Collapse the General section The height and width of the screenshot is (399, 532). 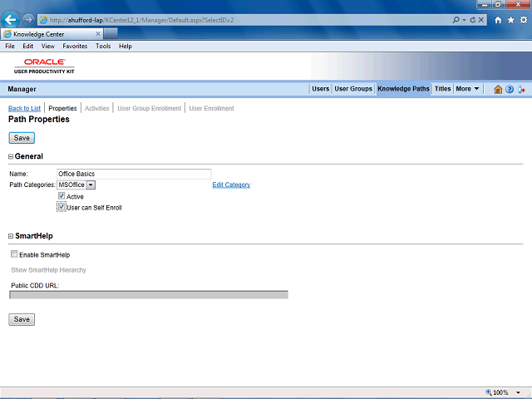click(x=11, y=156)
